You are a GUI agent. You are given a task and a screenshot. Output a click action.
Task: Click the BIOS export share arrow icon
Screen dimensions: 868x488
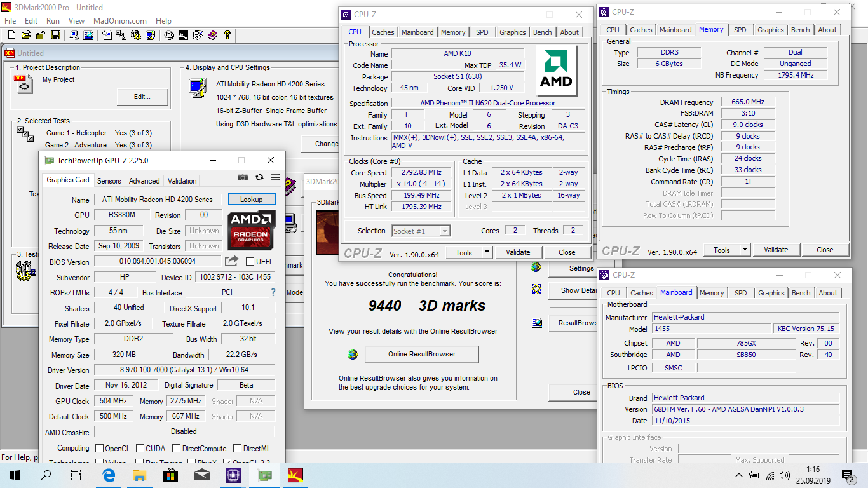click(232, 261)
